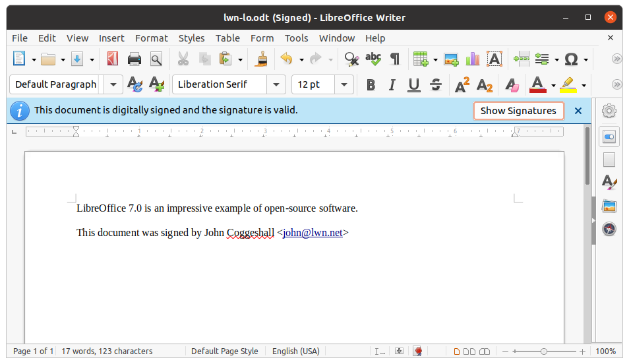Click the Print icon in toolbar

coord(135,59)
